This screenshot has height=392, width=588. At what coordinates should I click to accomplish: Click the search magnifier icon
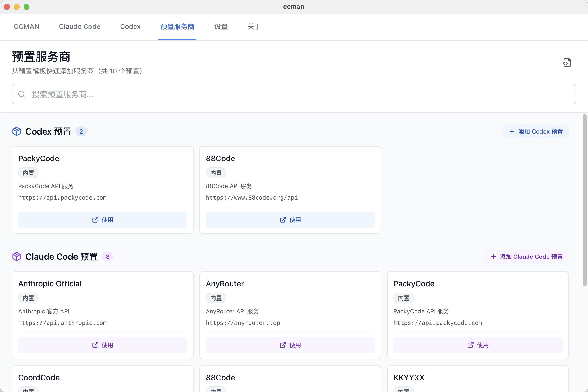(x=22, y=94)
